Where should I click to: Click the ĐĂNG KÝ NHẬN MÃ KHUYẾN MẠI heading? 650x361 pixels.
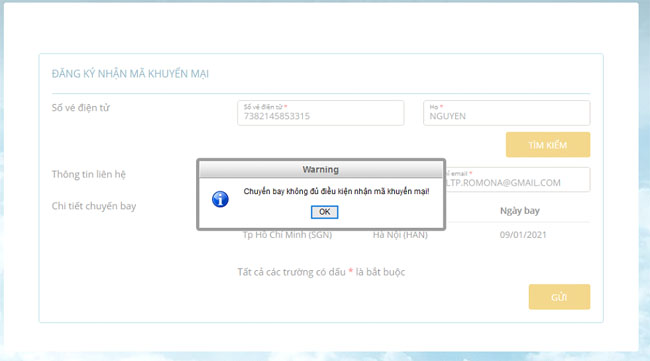pos(130,74)
